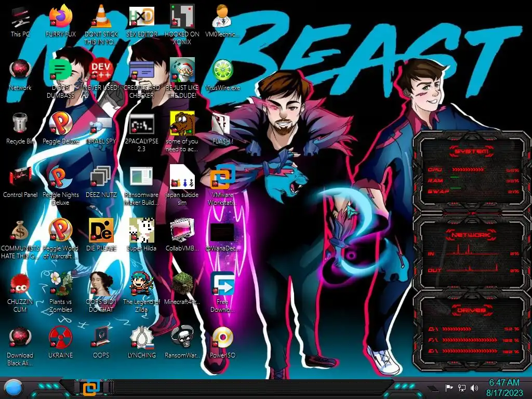Launch Plants vs Zombies shortcut

(61, 284)
